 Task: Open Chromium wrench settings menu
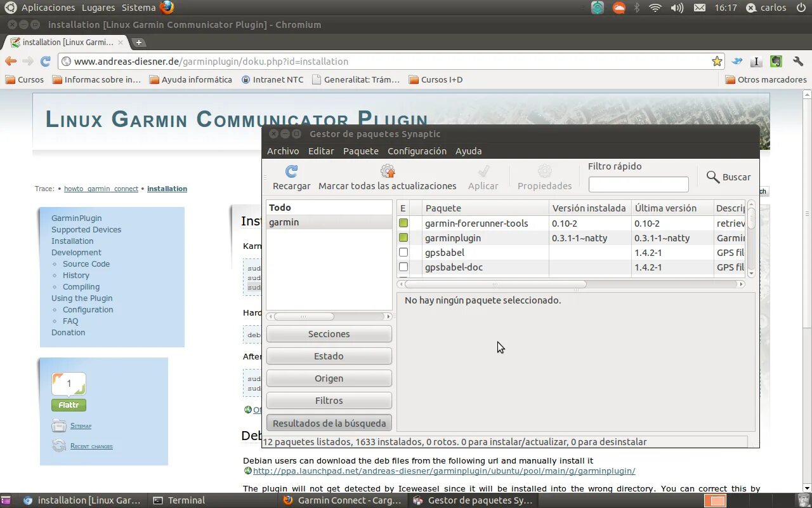click(798, 62)
